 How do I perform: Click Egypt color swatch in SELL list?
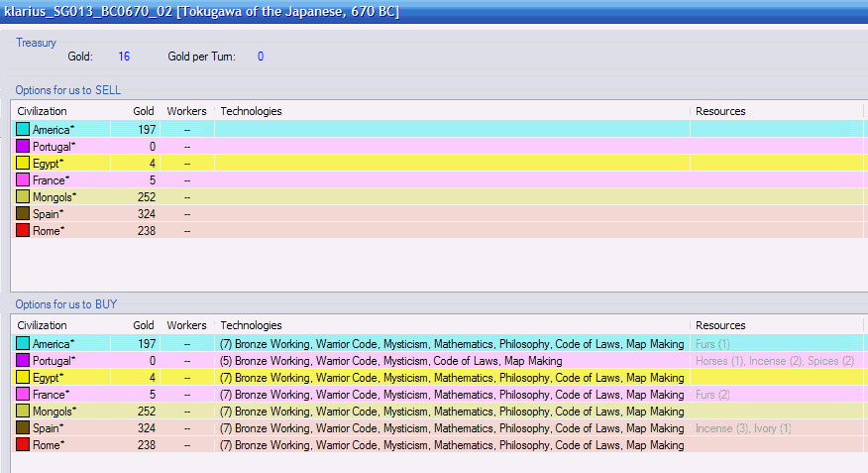pos(23,163)
